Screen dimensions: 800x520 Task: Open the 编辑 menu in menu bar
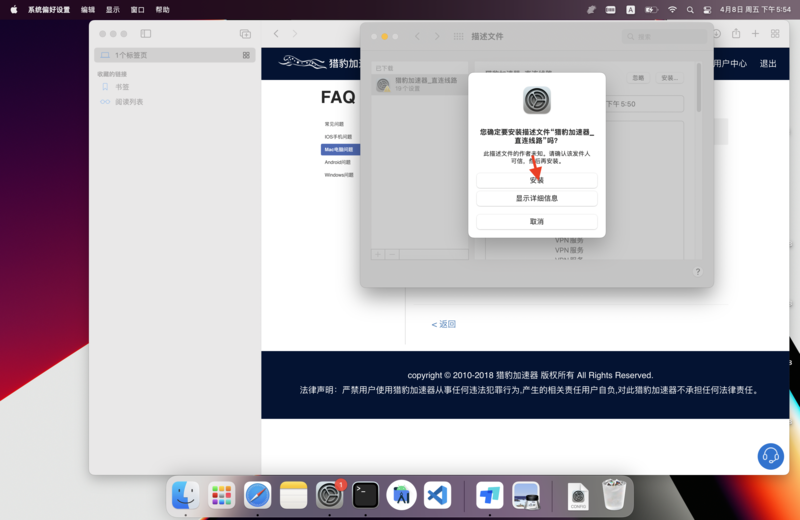[88, 10]
